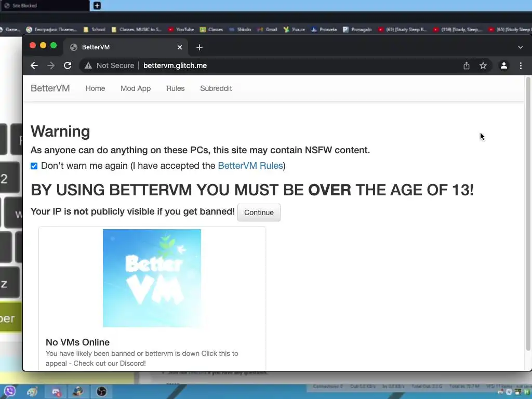Open the Home nav item

click(x=96, y=88)
